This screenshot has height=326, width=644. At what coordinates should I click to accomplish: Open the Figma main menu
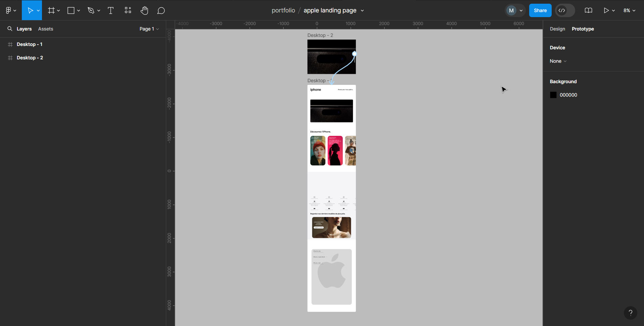11,10
